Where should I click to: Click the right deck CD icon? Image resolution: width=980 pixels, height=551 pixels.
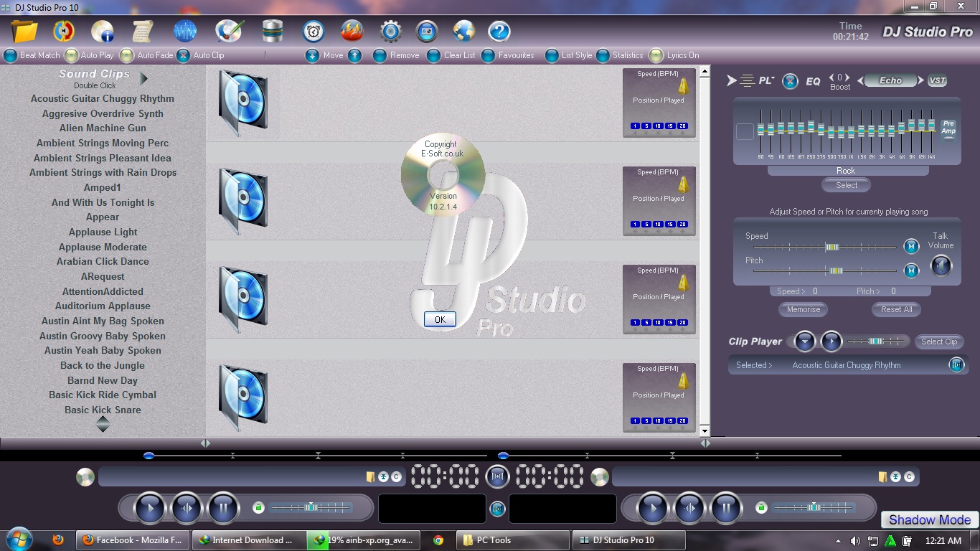[600, 476]
